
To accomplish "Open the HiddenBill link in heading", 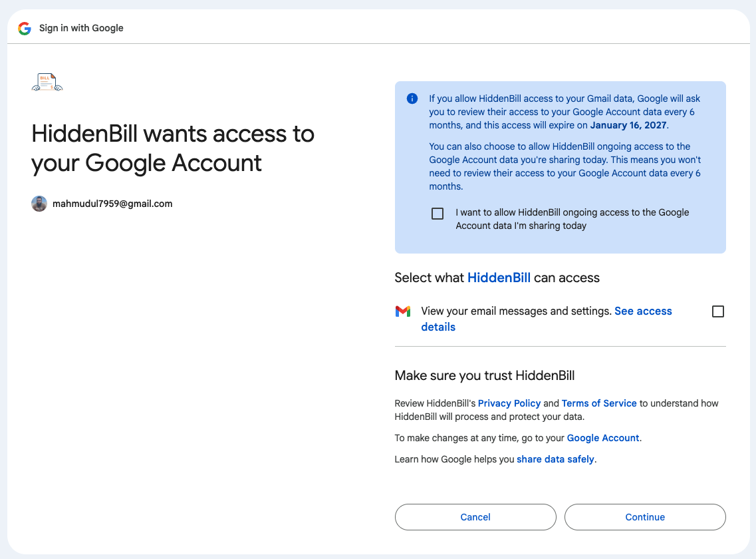I will click(499, 278).
